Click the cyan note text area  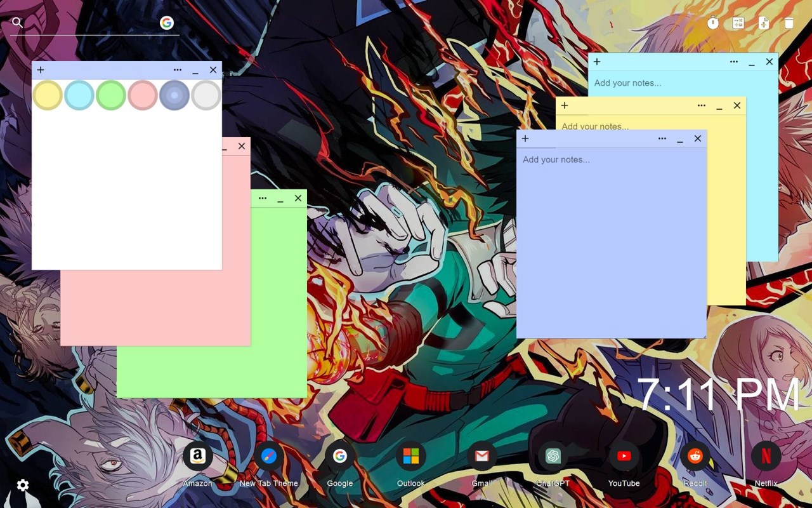coord(683,83)
